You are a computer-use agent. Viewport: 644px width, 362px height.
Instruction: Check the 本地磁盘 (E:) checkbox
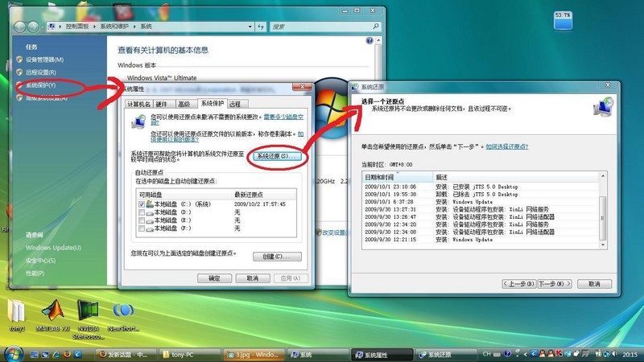point(142,220)
